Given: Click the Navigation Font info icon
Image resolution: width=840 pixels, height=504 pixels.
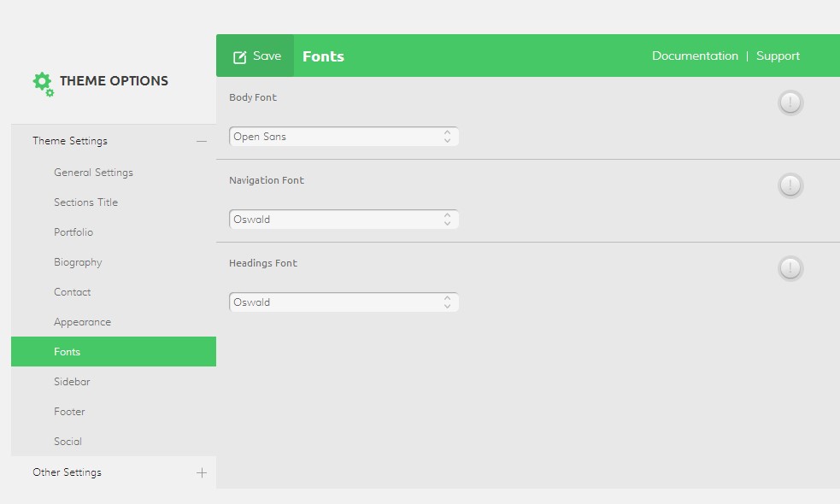Looking at the screenshot, I should coord(790,185).
